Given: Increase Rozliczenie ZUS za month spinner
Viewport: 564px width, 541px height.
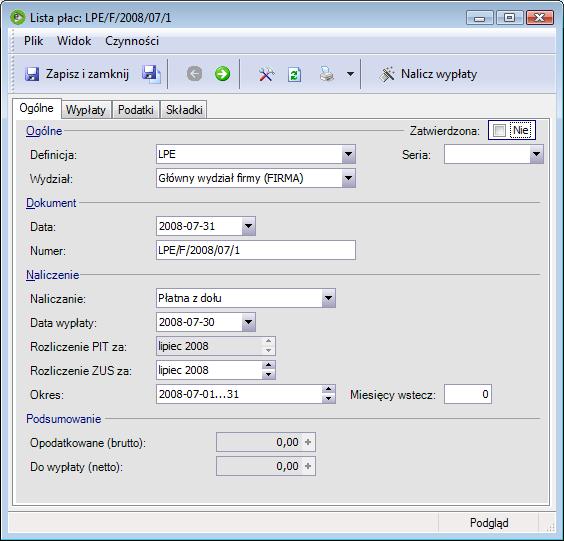Looking at the screenshot, I should (x=268, y=365).
